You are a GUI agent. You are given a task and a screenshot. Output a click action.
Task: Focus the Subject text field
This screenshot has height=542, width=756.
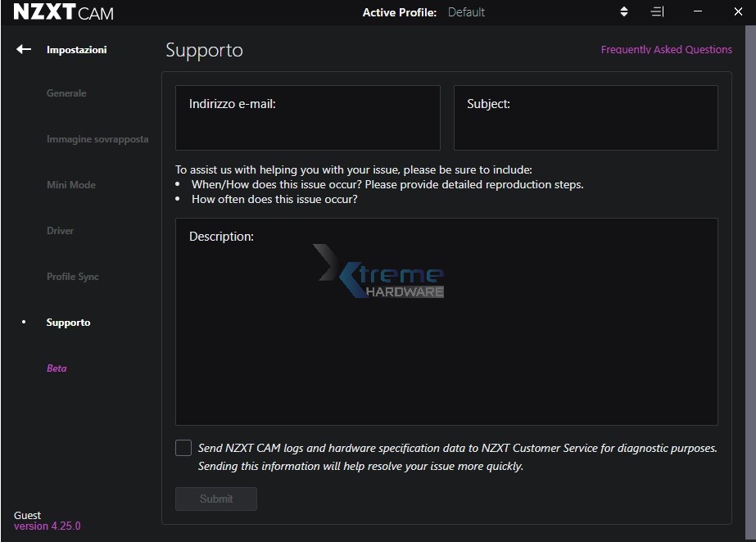[x=586, y=123]
